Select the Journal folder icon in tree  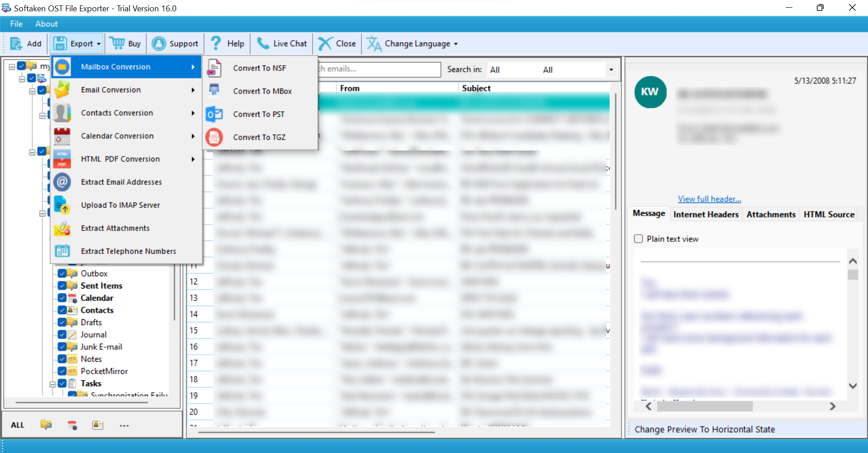click(72, 335)
